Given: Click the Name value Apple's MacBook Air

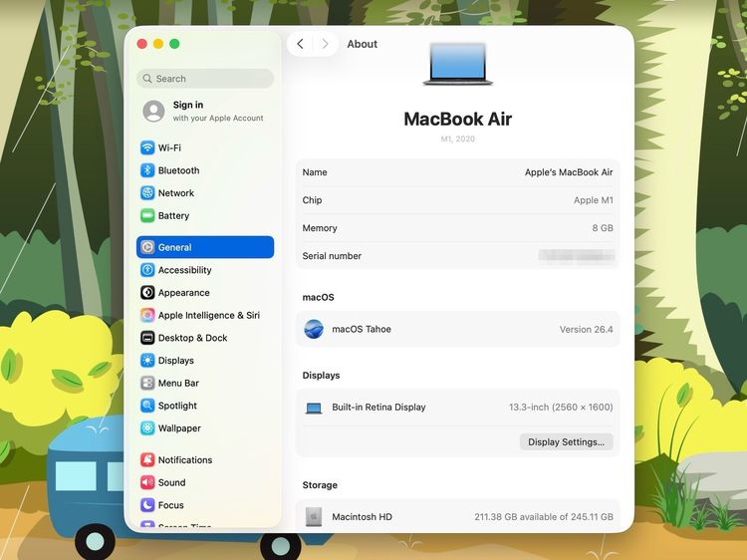Looking at the screenshot, I should pos(569,172).
